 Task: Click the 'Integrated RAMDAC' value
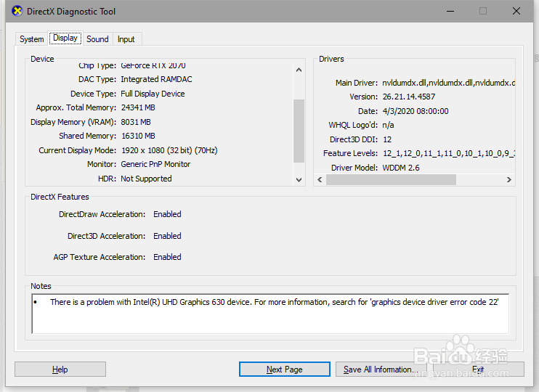[x=156, y=79]
